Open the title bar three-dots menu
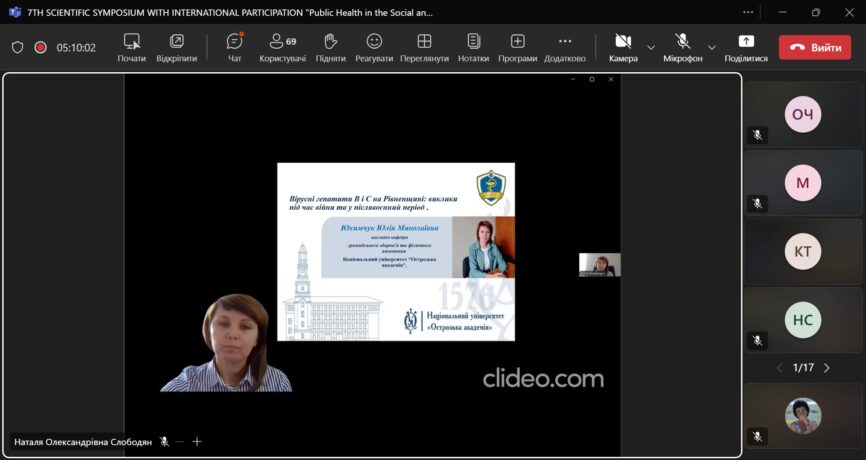This screenshot has width=866, height=460. coord(749,13)
